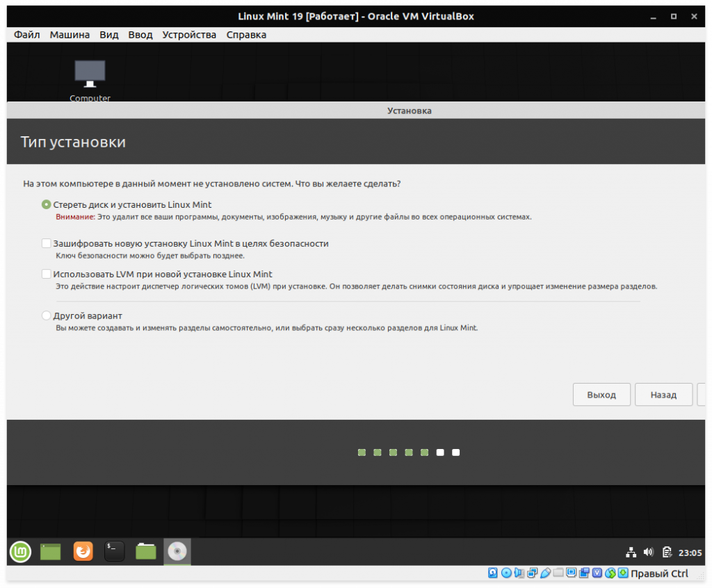712x588 pixels.
Task: Click the green Show Desktop icon in the panel
Action: (x=50, y=552)
